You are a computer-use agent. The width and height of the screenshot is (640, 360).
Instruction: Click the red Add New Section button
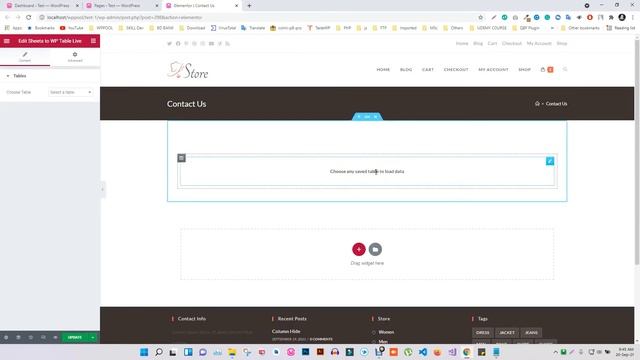tap(359, 249)
